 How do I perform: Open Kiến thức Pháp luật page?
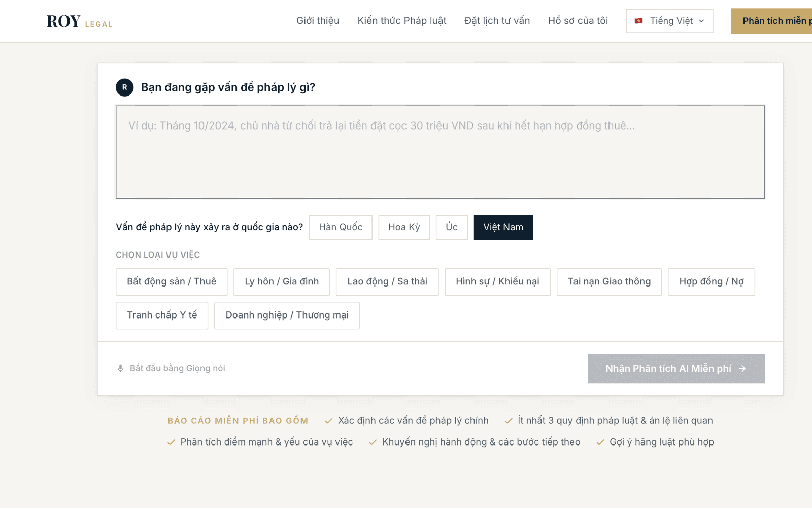[402, 21]
